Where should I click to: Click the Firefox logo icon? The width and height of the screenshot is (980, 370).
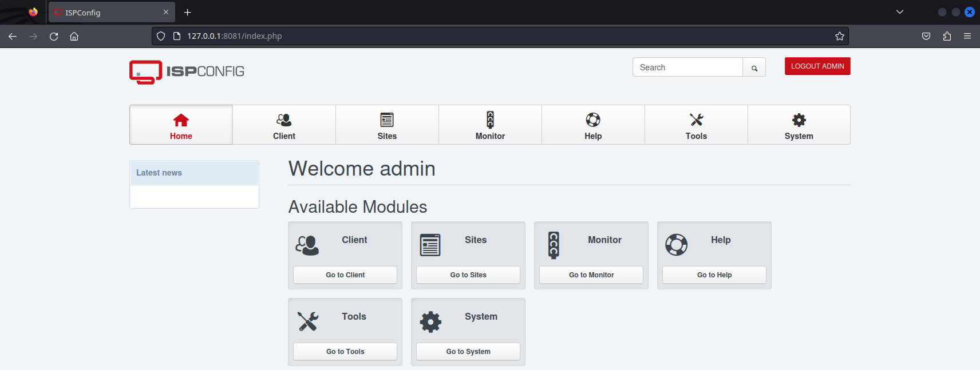33,12
